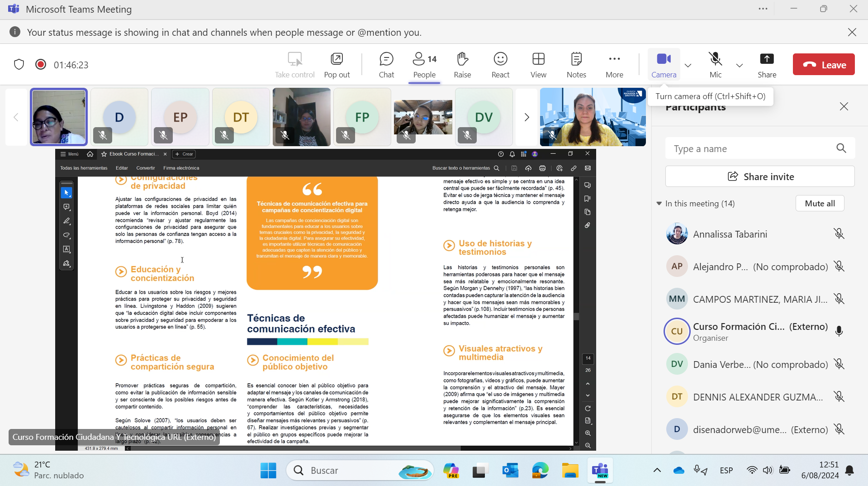Screen dimensions: 868x486
Task: Open More actions menu
Action: click(614, 65)
